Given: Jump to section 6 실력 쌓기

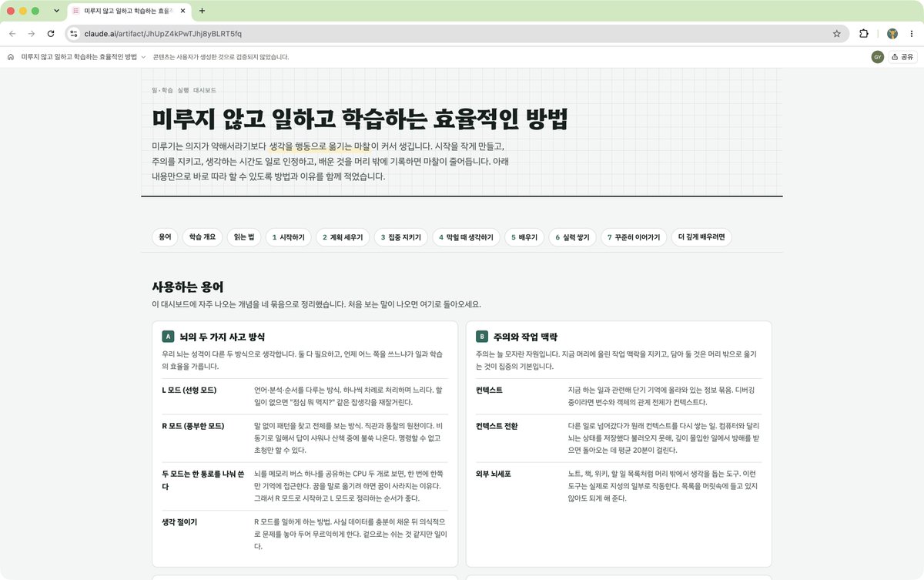Looking at the screenshot, I should click(x=572, y=237).
